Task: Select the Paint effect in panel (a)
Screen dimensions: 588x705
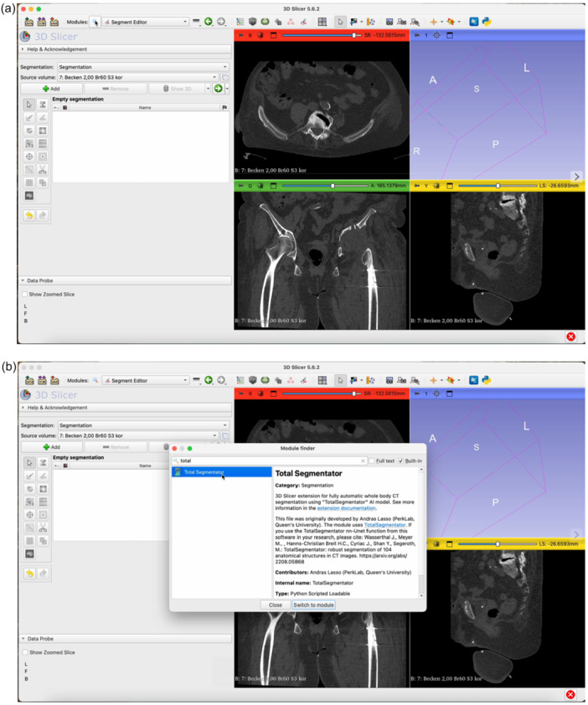Action: pyautogui.click(x=29, y=117)
